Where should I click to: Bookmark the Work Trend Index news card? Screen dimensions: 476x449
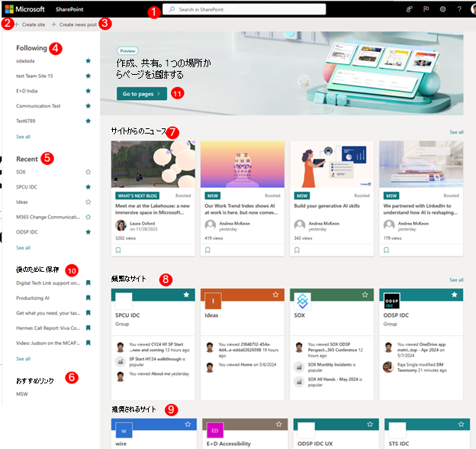coord(207,250)
